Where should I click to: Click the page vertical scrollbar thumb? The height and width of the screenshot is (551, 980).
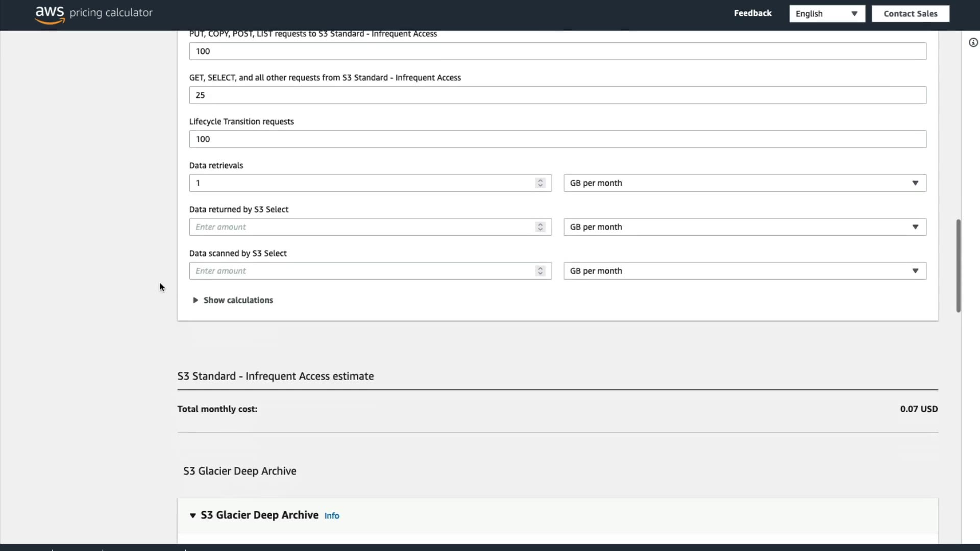pos(958,265)
